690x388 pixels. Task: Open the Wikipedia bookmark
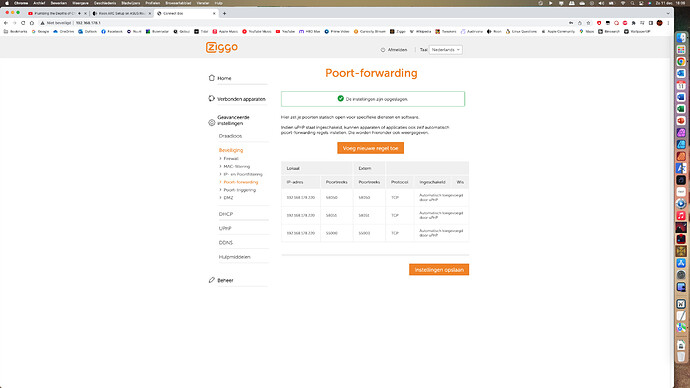[420, 32]
